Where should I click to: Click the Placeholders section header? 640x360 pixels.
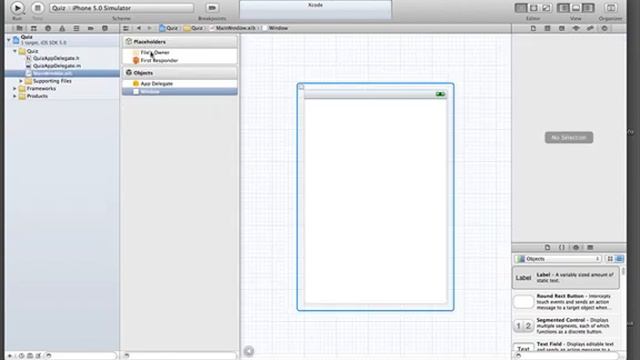[180, 42]
